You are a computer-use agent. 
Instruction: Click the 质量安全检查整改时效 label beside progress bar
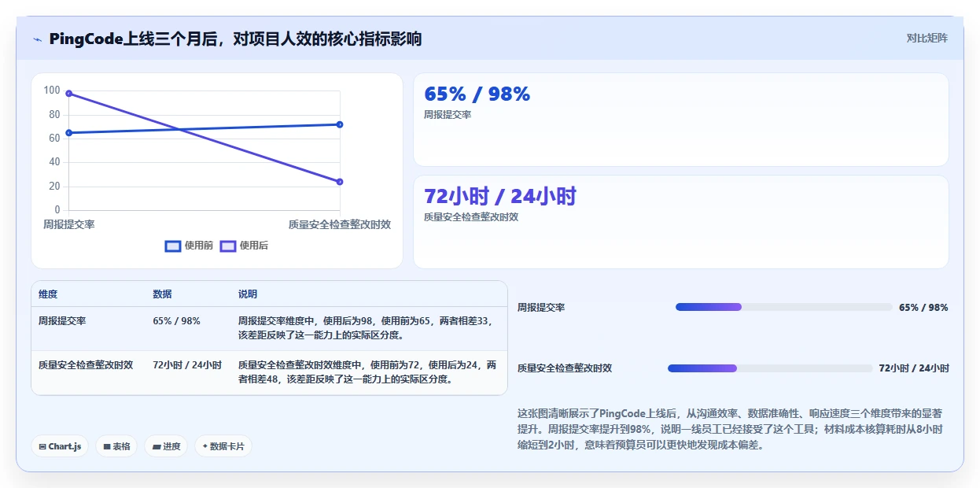tap(565, 368)
